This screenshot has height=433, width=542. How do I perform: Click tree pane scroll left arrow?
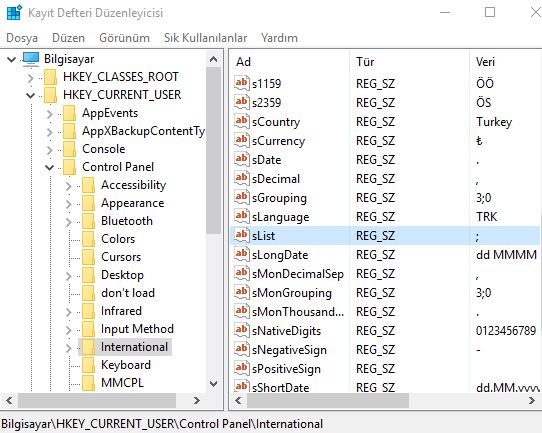click(x=9, y=401)
